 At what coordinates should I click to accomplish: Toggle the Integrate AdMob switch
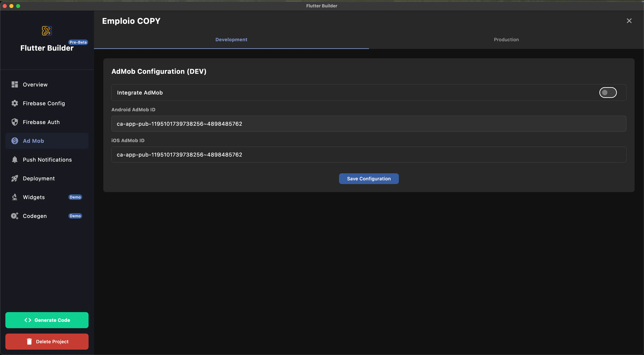point(608,92)
